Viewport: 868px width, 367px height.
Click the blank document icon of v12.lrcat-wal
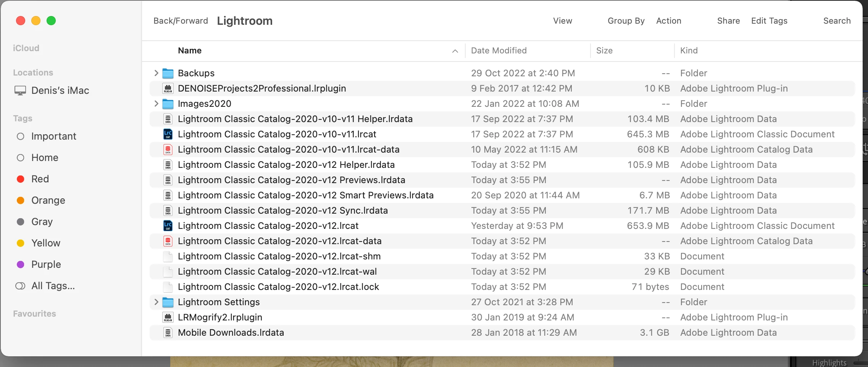click(168, 272)
